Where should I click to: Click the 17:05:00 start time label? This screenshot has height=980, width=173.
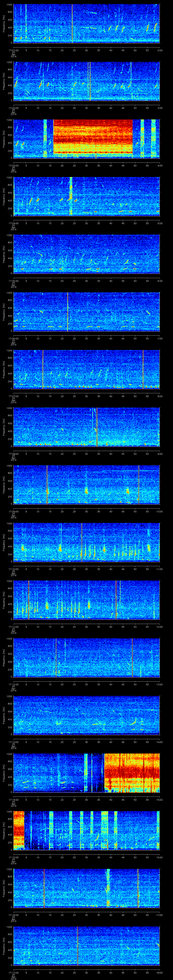click(x=13, y=281)
